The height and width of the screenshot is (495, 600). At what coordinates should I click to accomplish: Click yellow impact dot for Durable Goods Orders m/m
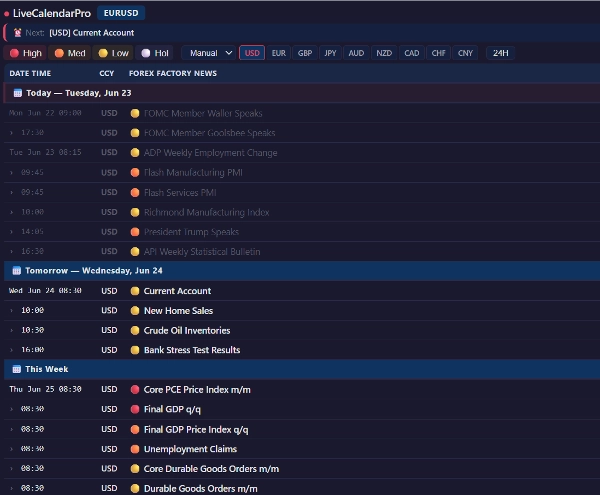135,488
